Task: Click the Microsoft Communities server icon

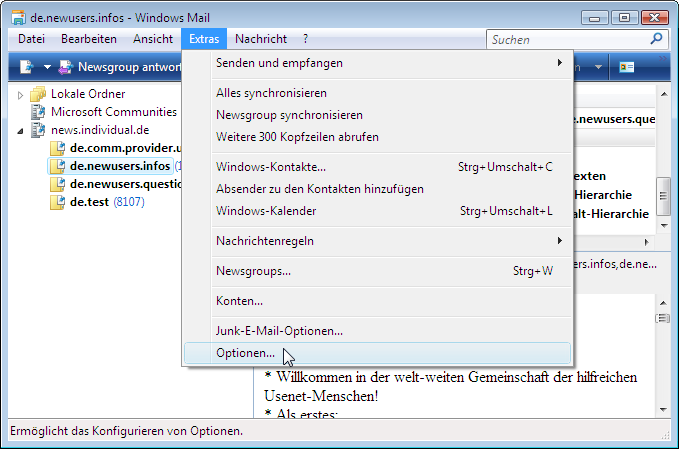Action: (x=38, y=112)
